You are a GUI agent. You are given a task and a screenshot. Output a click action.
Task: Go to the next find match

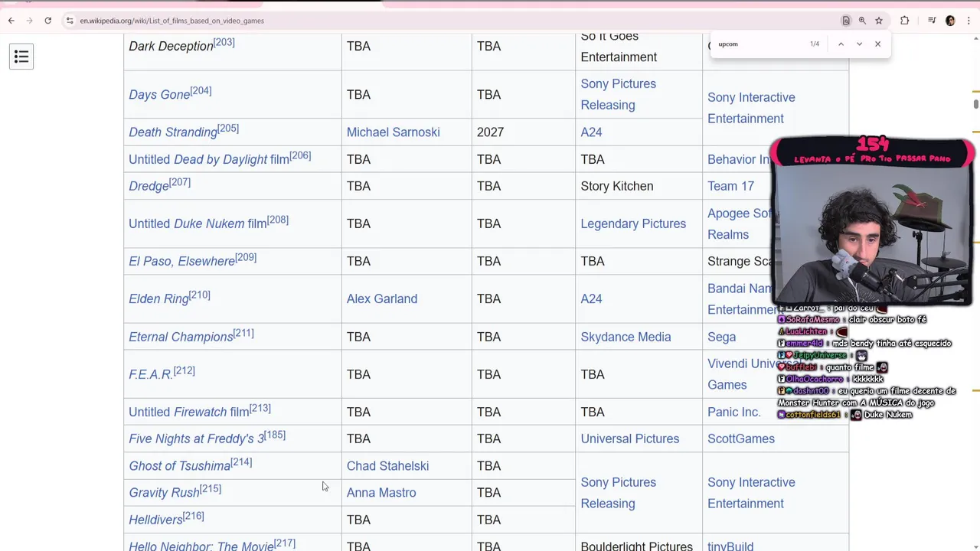[859, 44]
